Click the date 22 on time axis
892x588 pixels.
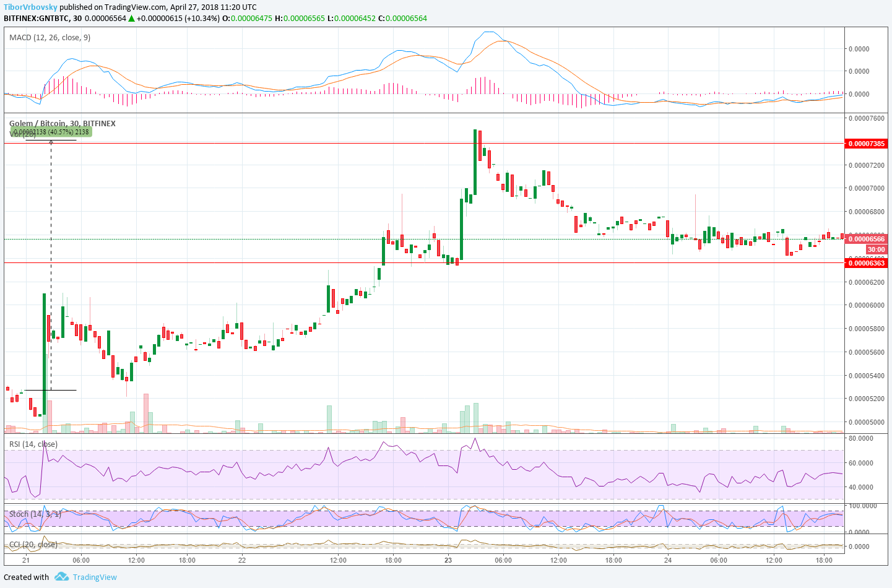242,560
